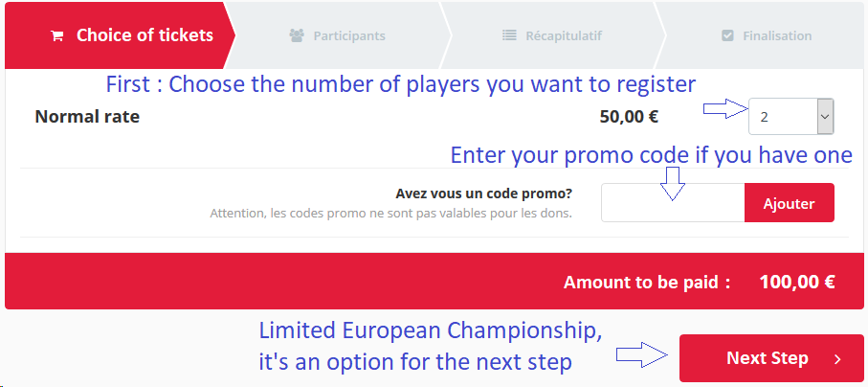Click the Avez vous un code promo label
Viewport: 868px width, 387px height.
pos(484,194)
